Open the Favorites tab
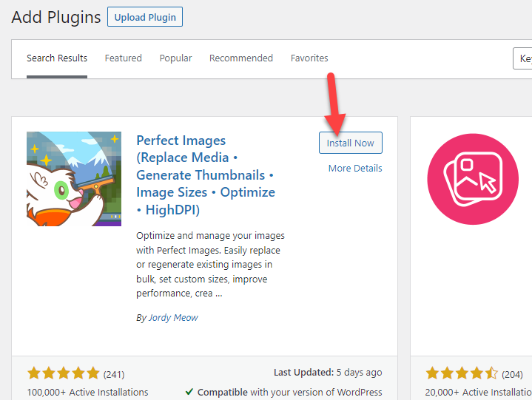Screen dimensions: 532x400 (309, 58)
